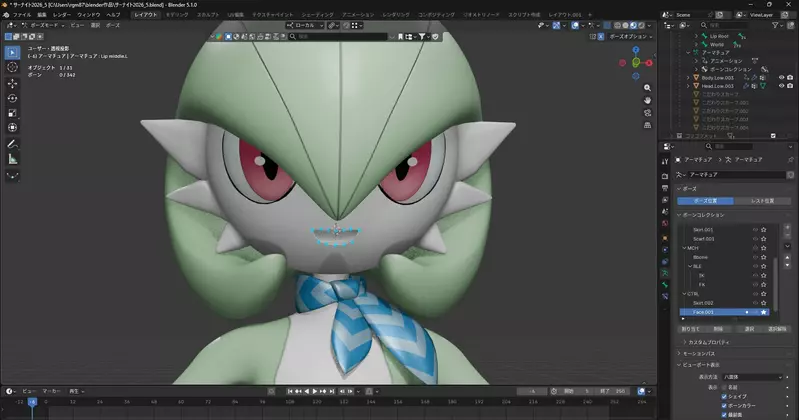Viewport: 799px width, 420px height.
Task: Open the Render properties tab
Action: [x=665, y=176]
